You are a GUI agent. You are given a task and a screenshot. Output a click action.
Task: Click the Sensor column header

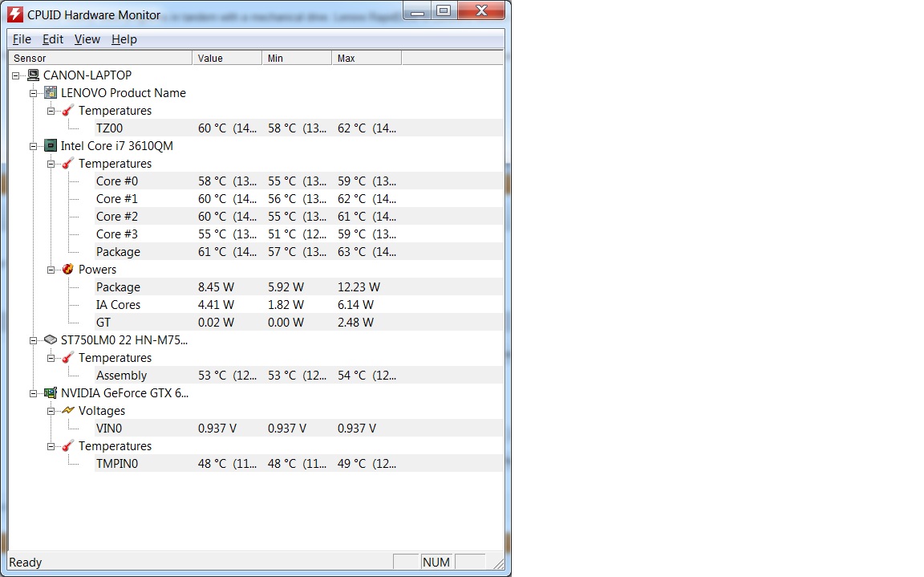[x=101, y=58]
